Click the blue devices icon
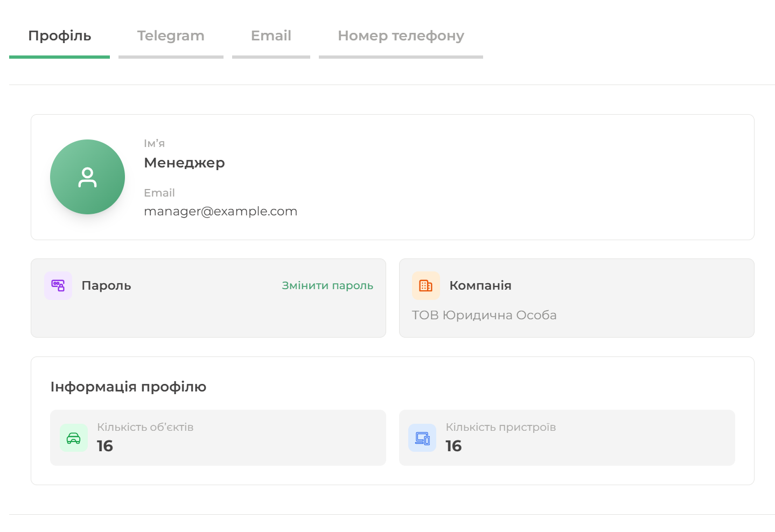Viewport: 775px width, 532px height. pos(422,438)
